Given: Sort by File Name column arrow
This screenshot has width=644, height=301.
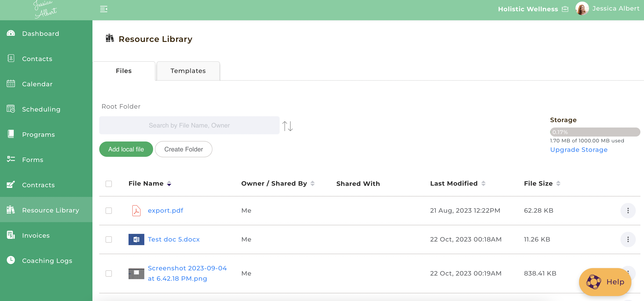Looking at the screenshot, I should click(x=169, y=184).
